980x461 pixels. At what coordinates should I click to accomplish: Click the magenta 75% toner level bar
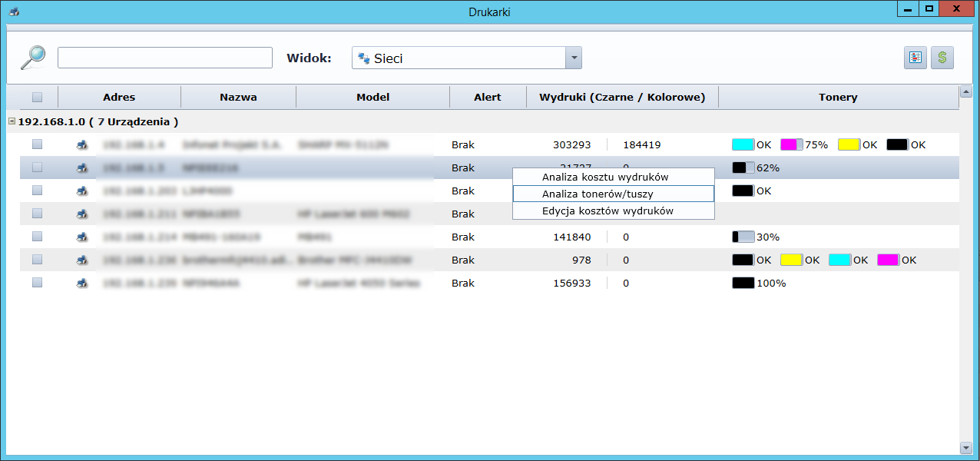click(792, 144)
